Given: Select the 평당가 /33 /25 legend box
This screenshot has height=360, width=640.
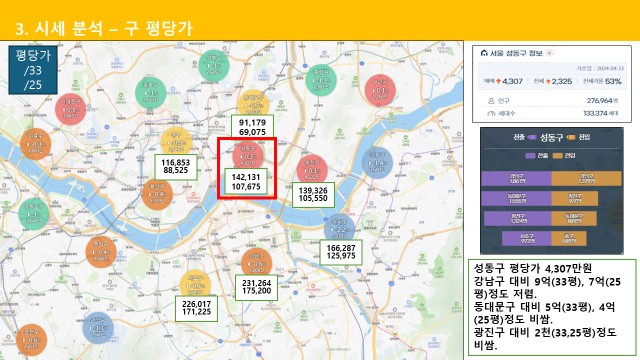Looking at the screenshot, I should coord(33,70).
